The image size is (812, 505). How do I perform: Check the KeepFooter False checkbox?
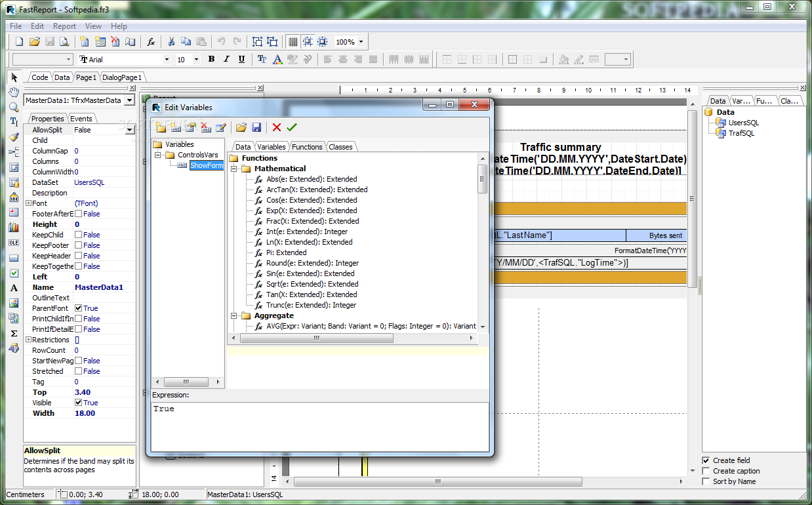click(x=79, y=245)
